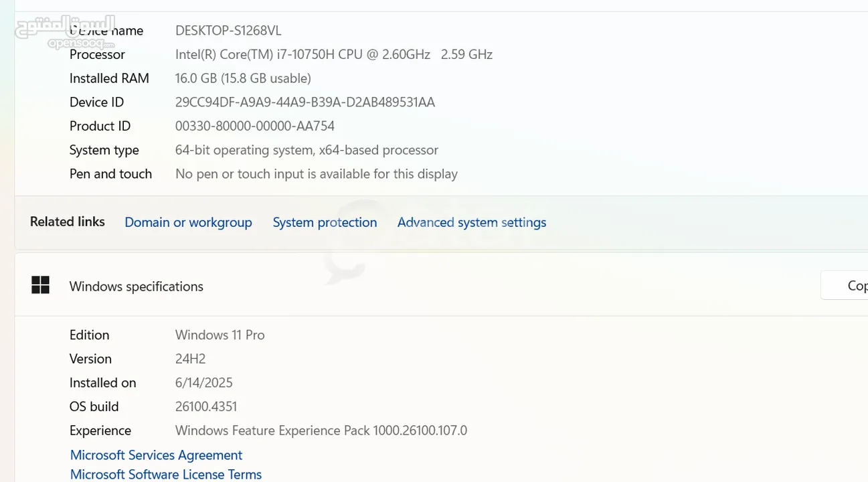Screen dimensions: 868x482
Task: Click the Edition label
Action: 89,335
